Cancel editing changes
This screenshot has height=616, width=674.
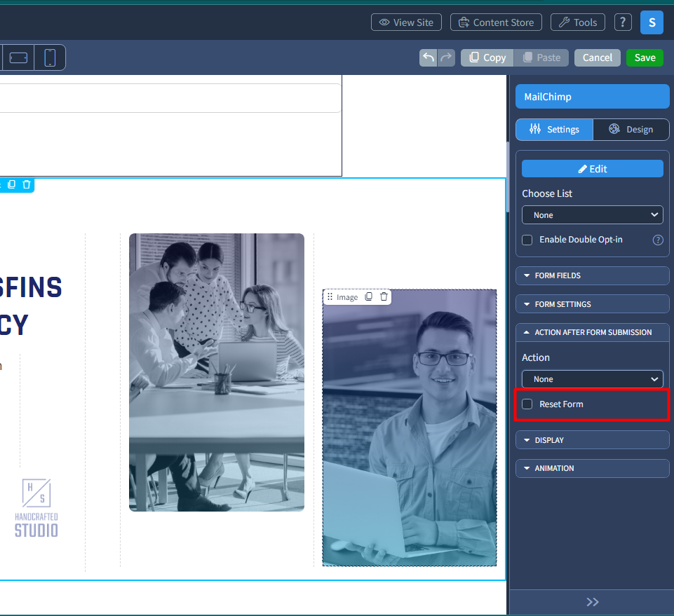597,57
